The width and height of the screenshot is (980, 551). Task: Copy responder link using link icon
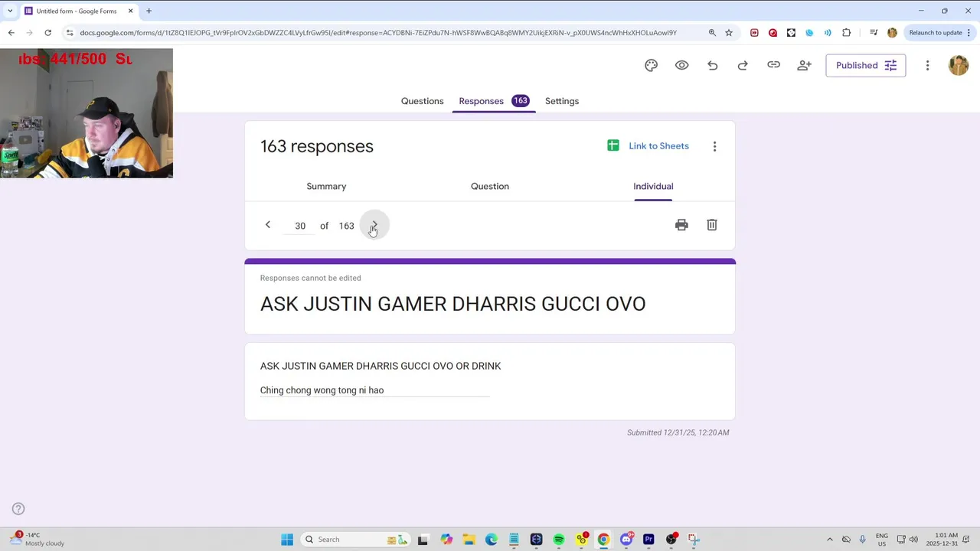(773, 66)
